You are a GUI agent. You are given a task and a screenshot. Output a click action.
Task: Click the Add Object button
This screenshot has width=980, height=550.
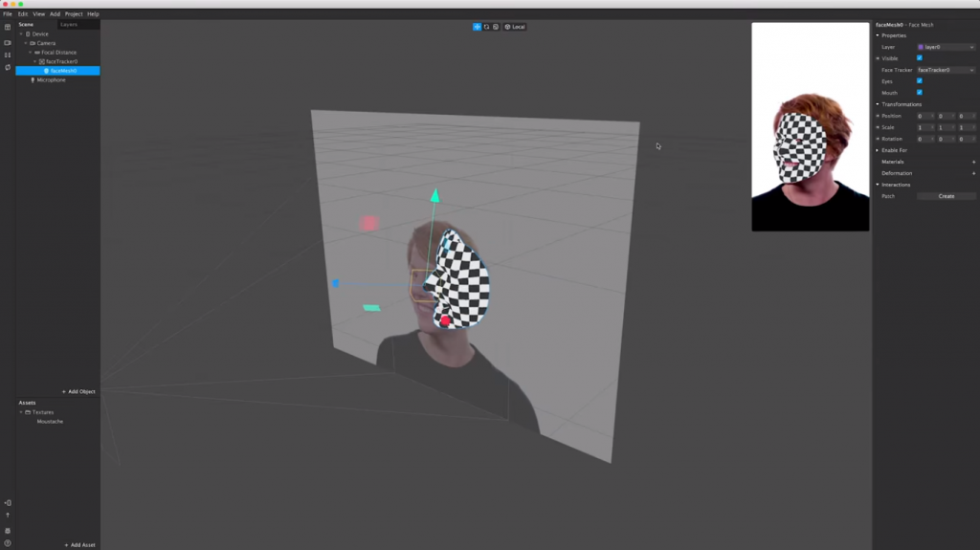tap(79, 392)
